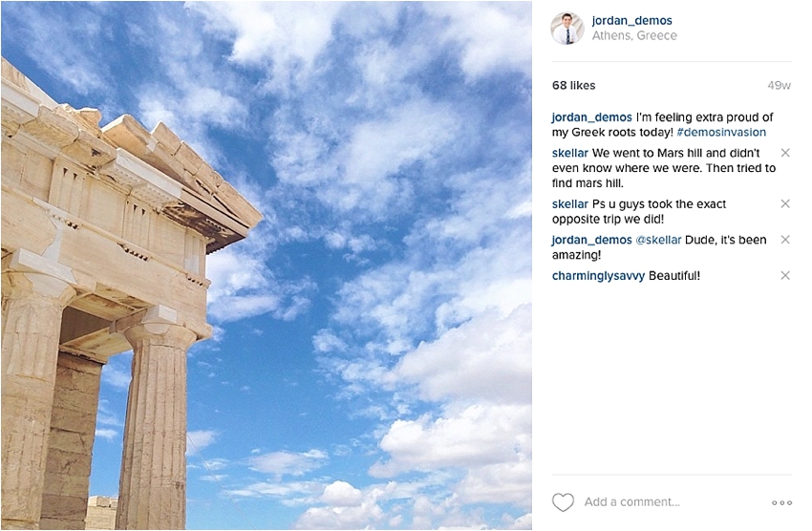Open the 49w timestamp
812x531 pixels.
779,85
